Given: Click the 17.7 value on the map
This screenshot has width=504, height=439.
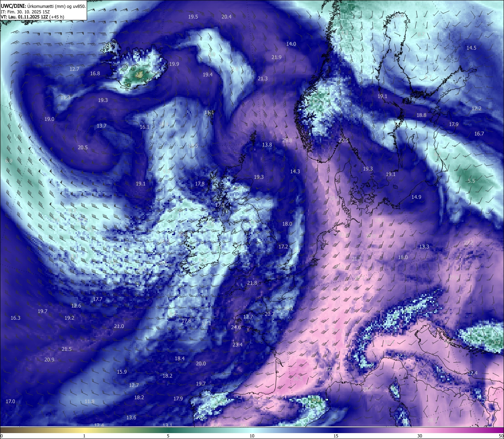Looking at the screenshot, I should pos(97,299).
